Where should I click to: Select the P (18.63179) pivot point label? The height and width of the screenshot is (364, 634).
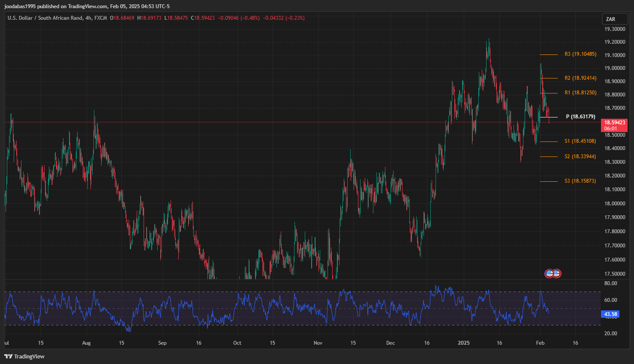coord(580,117)
